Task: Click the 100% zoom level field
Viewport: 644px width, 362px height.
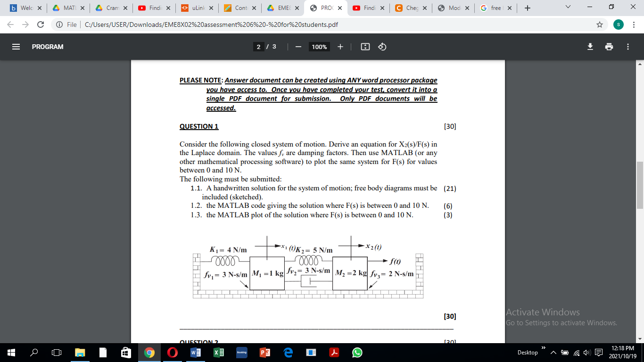Action: click(319, 47)
